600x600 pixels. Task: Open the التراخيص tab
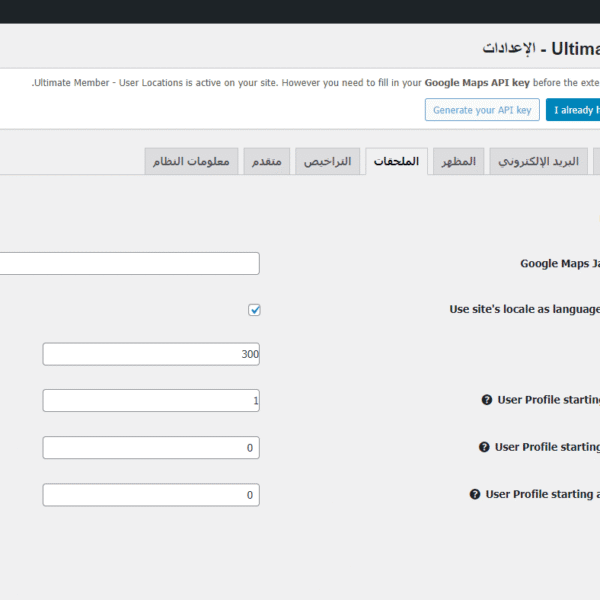tap(328, 161)
